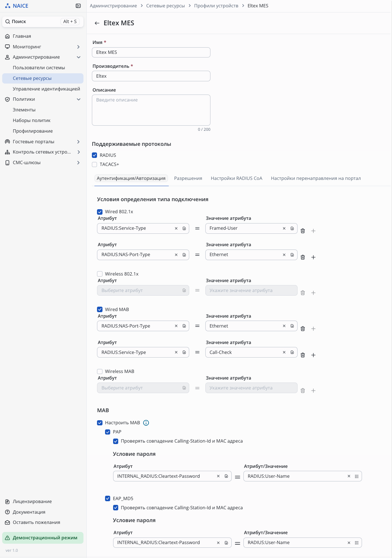
Task: Click the back arrow beside Eltex MES
Action: [x=97, y=23]
